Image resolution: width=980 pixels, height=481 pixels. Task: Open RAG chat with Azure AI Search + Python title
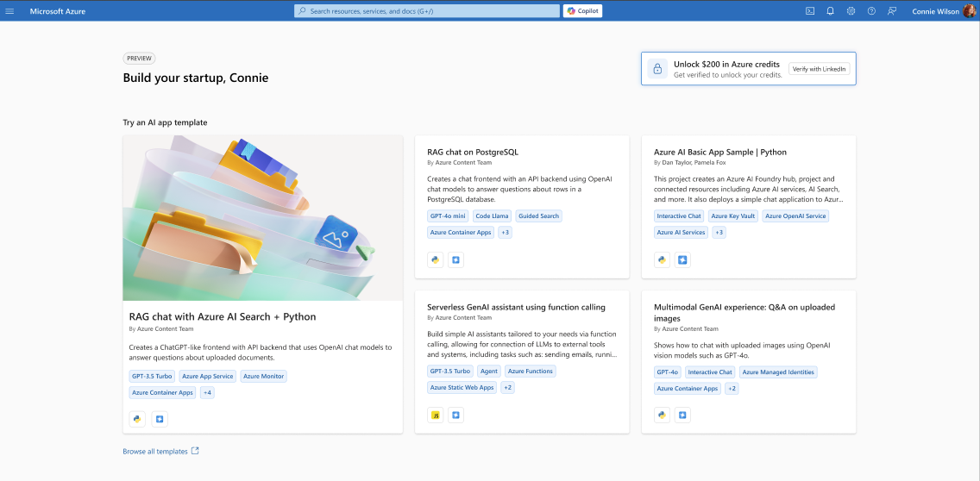click(222, 316)
